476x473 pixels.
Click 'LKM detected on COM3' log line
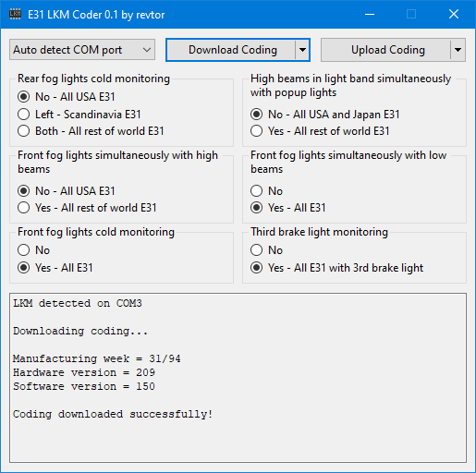click(78, 303)
